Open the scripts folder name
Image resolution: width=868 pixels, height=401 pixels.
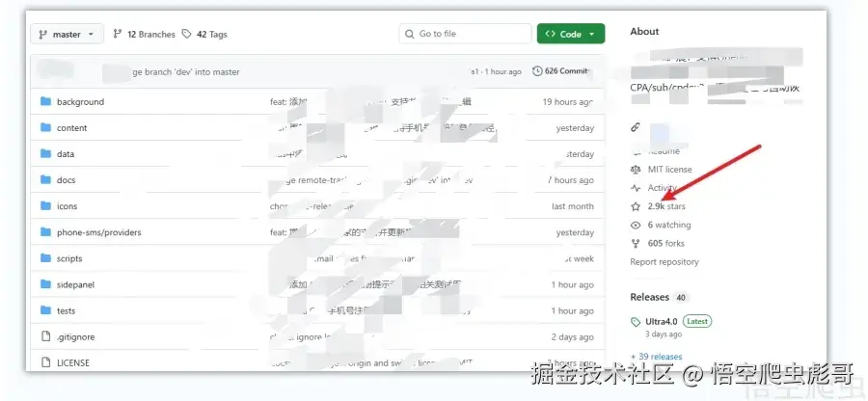click(x=69, y=258)
